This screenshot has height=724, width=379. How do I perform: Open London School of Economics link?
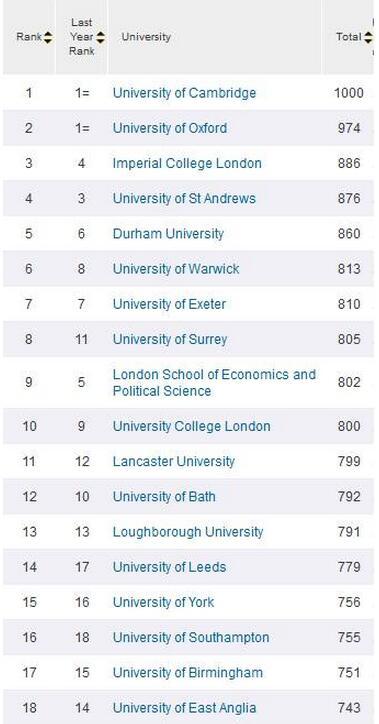coord(214,382)
